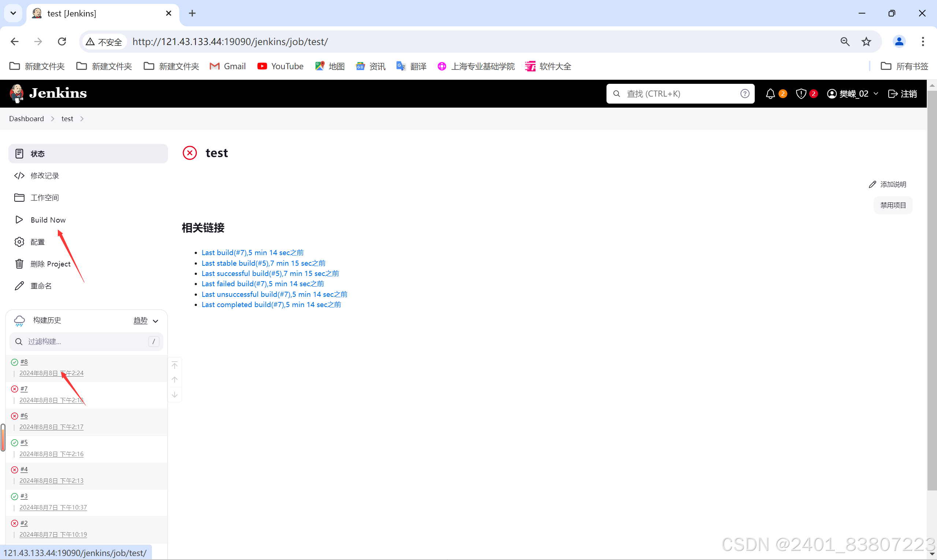This screenshot has height=560, width=937.
Task: Click the 禁用项目 button
Action: (893, 205)
